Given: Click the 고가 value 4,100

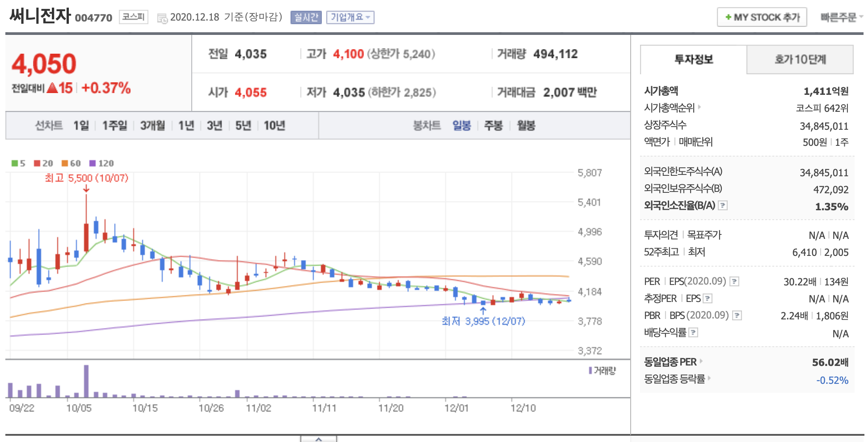Looking at the screenshot, I should (349, 54).
